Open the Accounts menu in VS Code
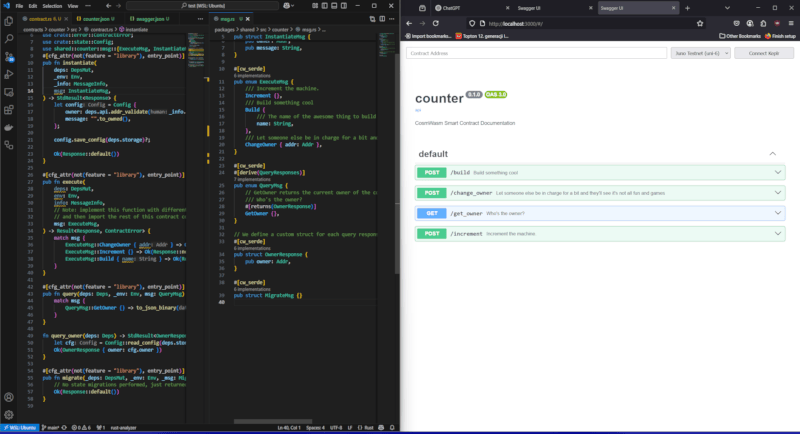 pos(9,397)
